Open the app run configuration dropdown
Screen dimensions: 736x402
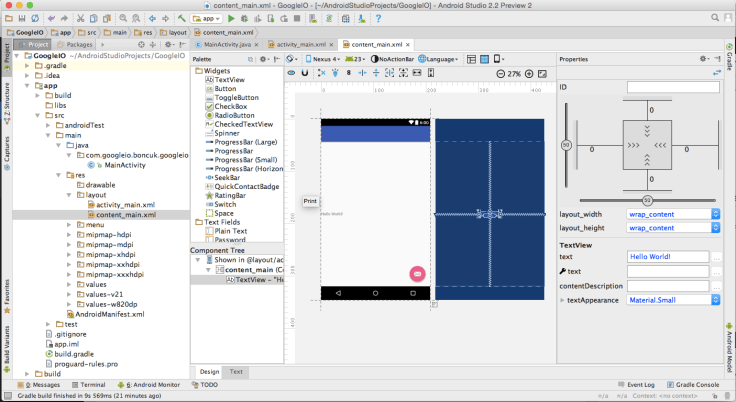[206, 18]
